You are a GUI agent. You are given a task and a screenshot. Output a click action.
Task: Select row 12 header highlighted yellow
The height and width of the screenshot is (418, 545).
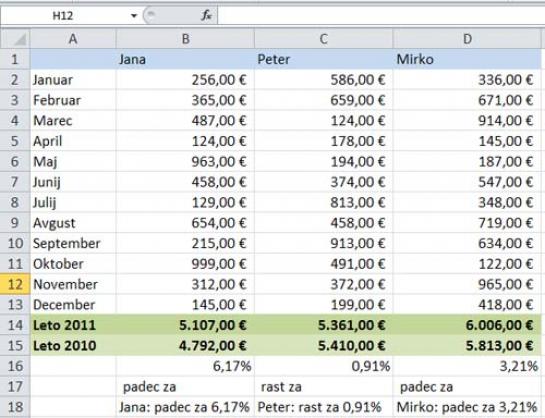click(15, 284)
